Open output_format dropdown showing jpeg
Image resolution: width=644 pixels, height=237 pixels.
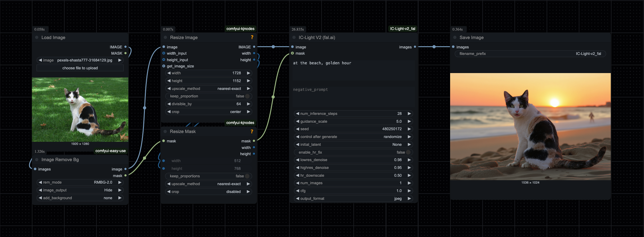[353, 199]
